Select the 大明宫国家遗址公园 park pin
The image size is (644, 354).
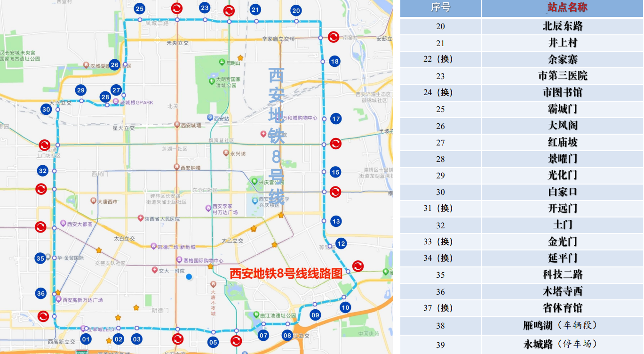coord(212,81)
